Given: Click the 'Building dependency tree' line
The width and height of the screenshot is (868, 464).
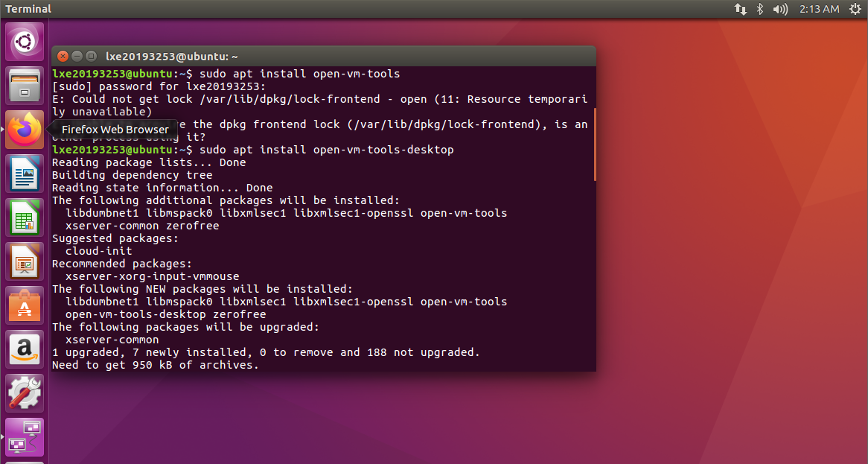Looking at the screenshot, I should [x=133, y=175].
